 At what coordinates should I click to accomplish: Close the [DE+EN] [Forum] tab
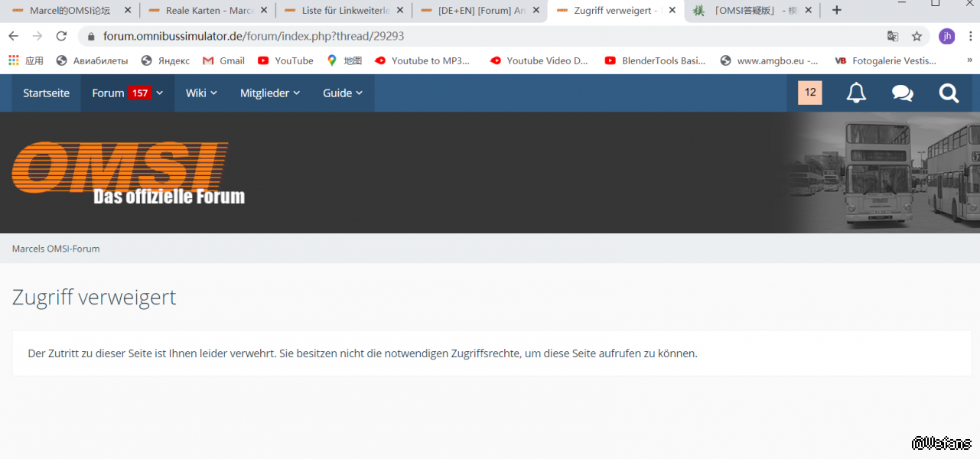tap(536, 11)
